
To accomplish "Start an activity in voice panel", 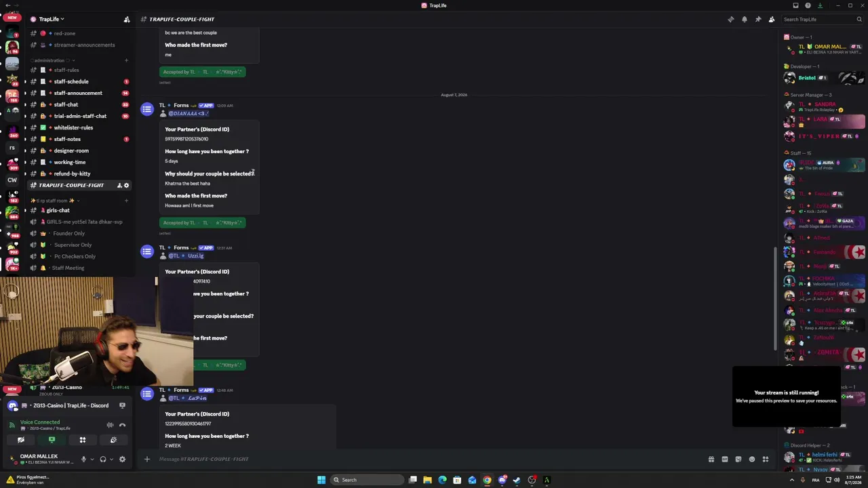I will [x=83, y=440].
